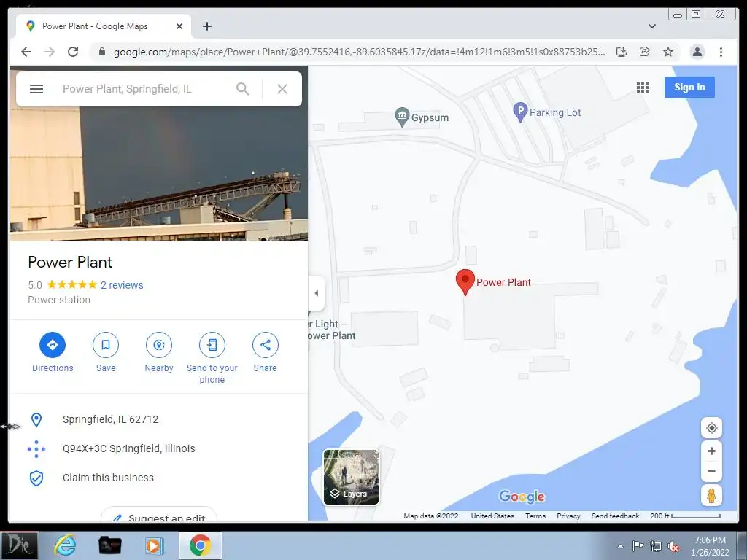Bookmark this tab with star icon
Image resolution: width=747 pixels, height=560 pixels.
[668, 52]
